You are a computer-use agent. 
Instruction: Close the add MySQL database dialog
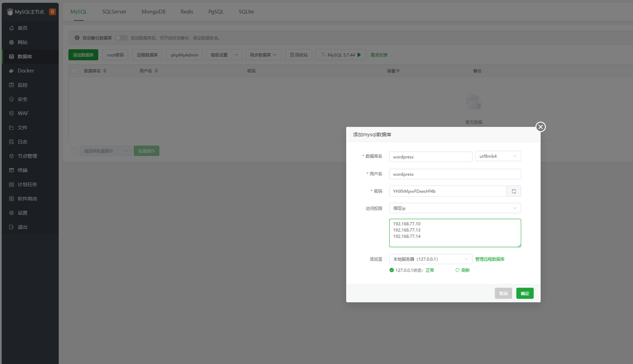tap(541, 127)
